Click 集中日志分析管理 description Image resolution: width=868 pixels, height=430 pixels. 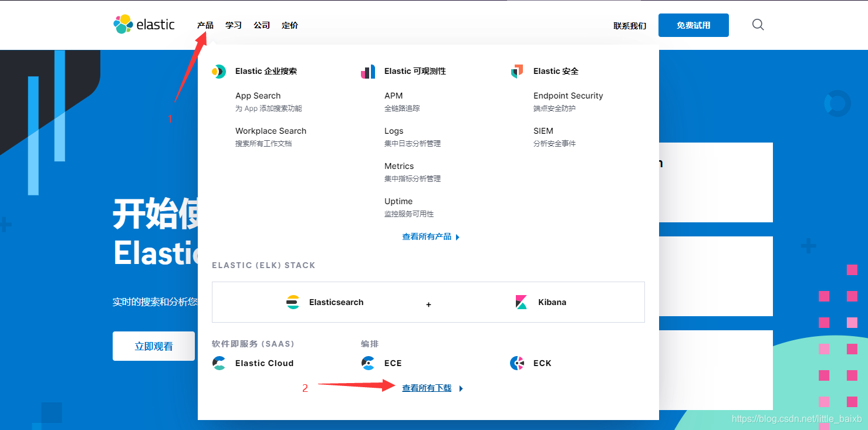pos(413,144)
